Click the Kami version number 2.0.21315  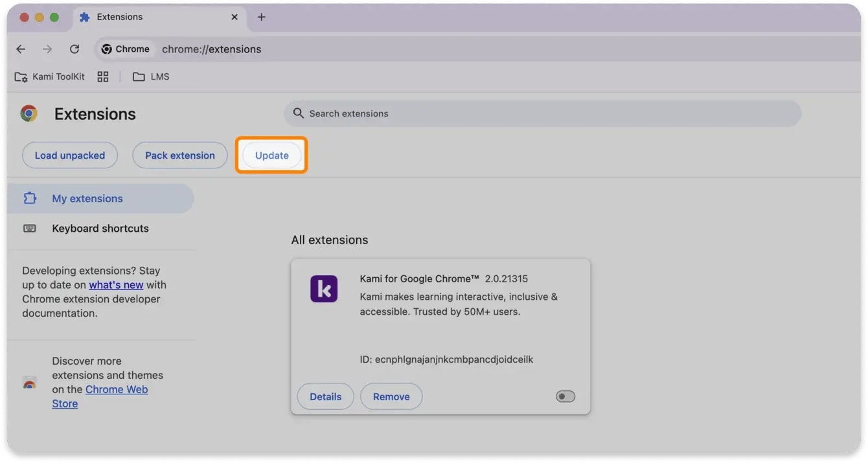(507, 279)
